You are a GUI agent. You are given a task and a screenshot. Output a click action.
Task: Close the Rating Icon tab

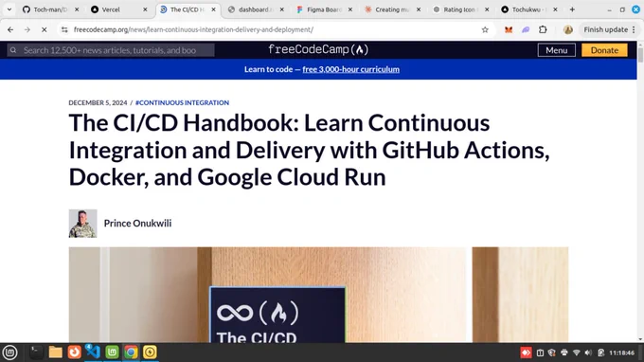point(487,9)
